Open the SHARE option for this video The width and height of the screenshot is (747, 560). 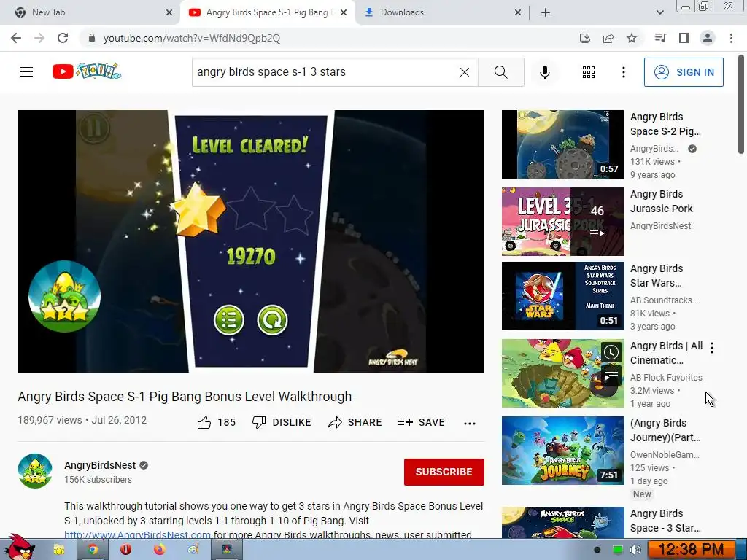point(355,422)
